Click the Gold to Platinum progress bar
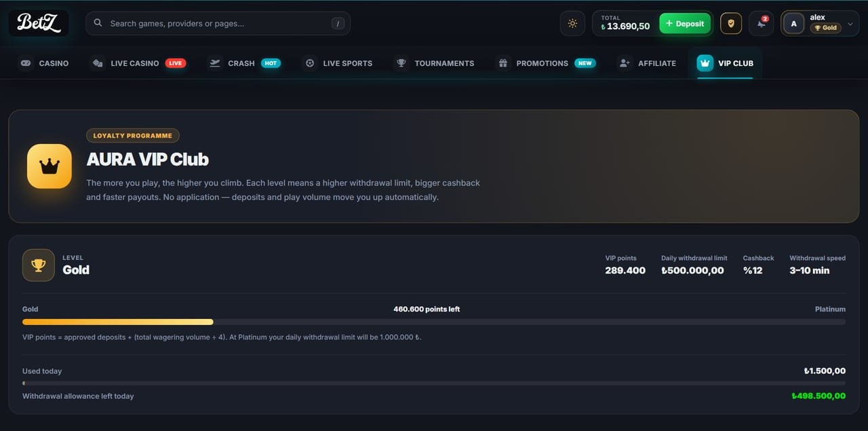The height and width of the screenshot is (431, 868). click(434, 322)
